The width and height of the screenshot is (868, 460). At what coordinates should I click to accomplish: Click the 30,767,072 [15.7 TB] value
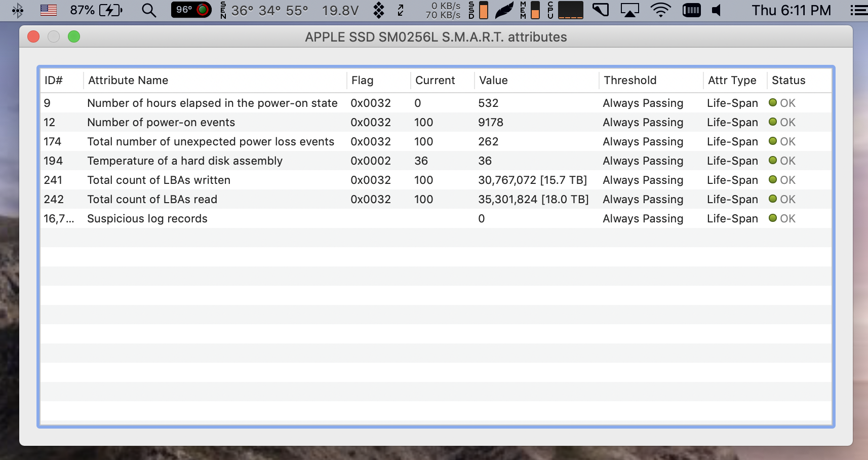pyautogui.click(x=532, y=180)
